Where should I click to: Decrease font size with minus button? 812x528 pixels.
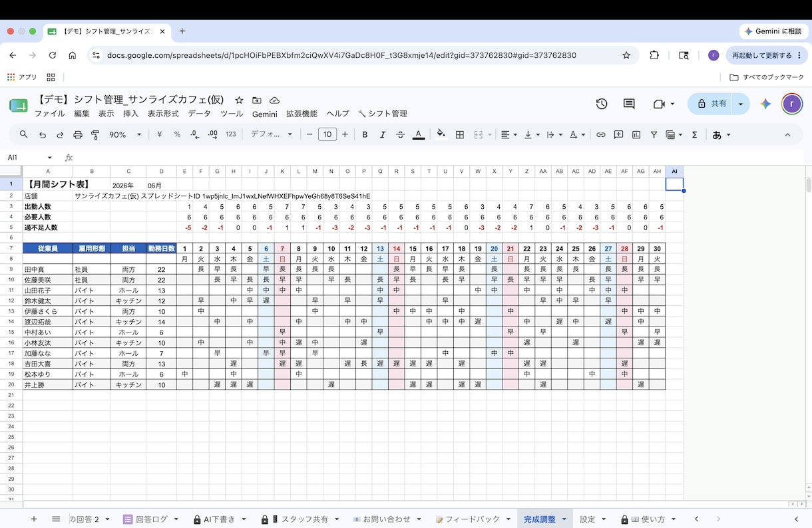point(309,134)
